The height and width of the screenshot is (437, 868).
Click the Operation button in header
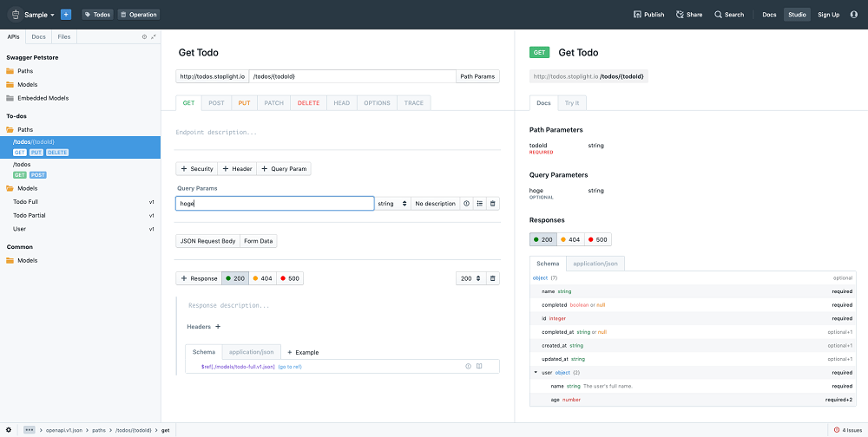[x=138, y=15]
